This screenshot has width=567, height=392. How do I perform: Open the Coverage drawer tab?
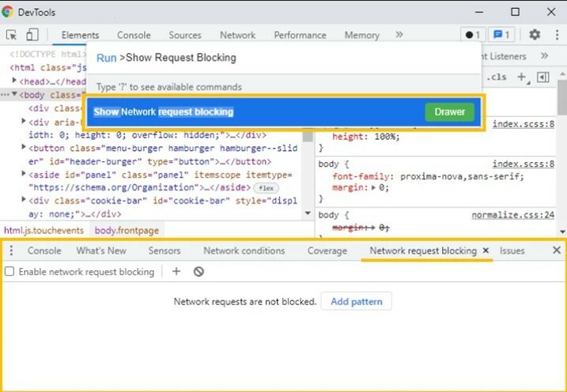click(327, 251)
